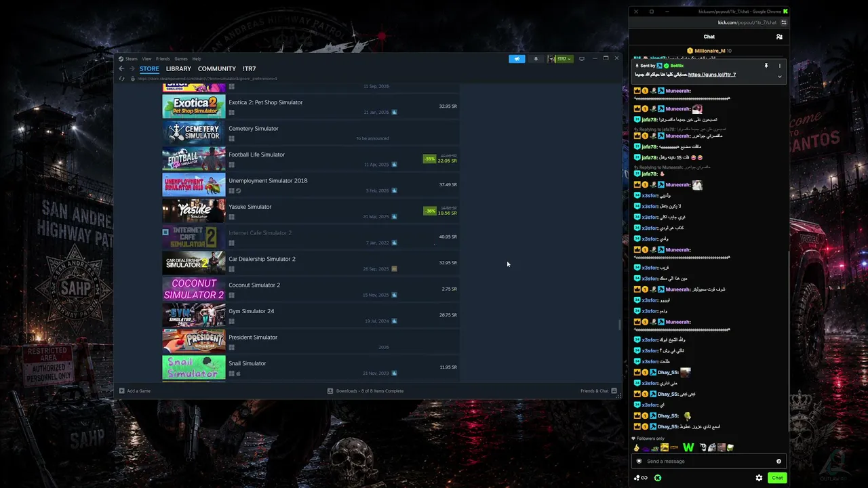This screenshot has height=488, width=868.
Task: Open Kick chat settings gear
Action: [x=759, y=478]
